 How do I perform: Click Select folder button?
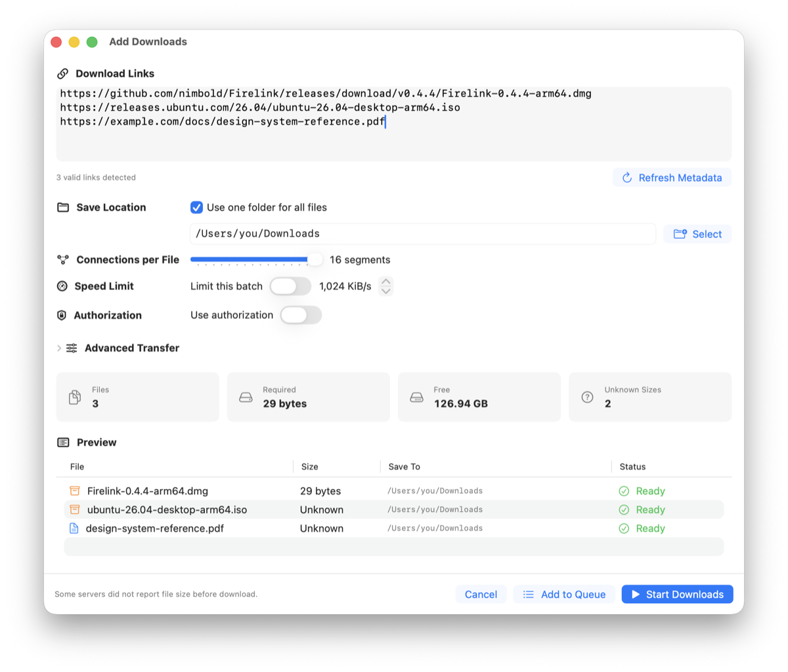697,234
